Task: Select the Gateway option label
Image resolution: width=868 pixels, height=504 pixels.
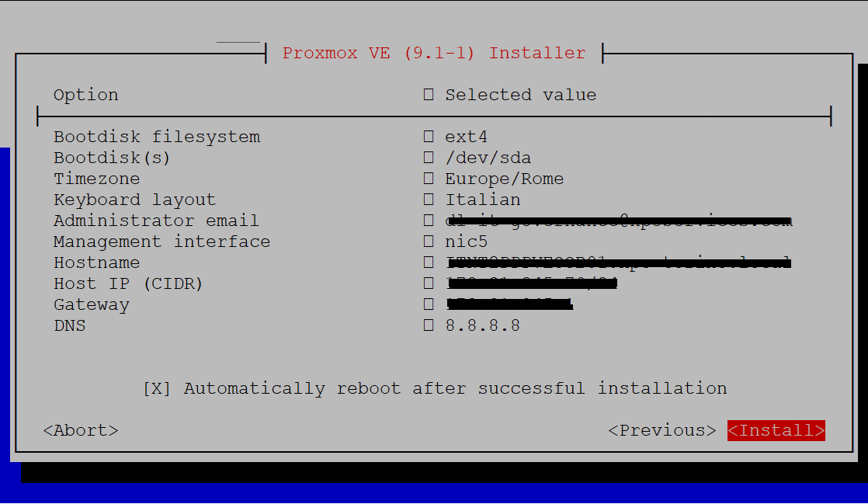Action: point(91,305)
